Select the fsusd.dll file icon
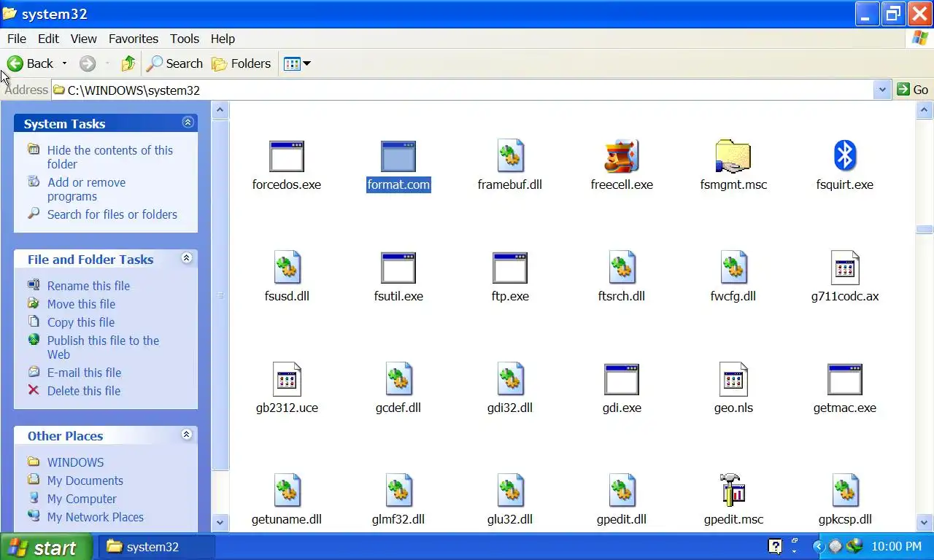The width and height of the screenshot is (934, 560). [287, 268]
